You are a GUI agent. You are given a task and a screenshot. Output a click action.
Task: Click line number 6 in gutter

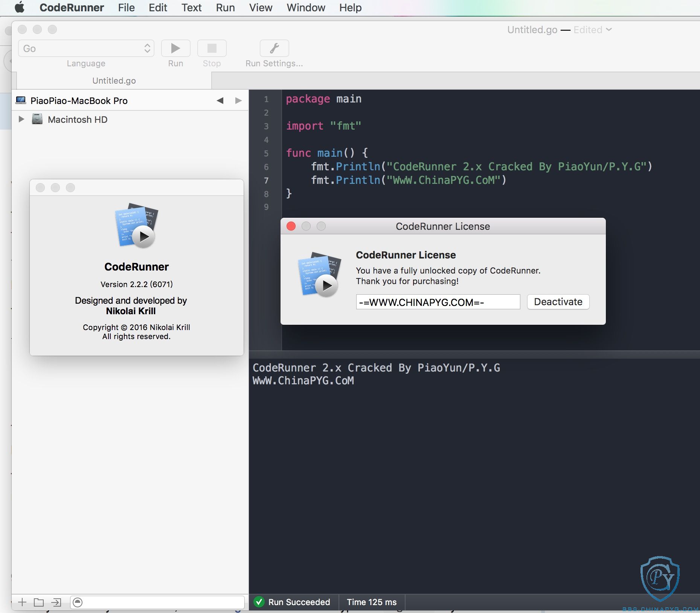point(266,167)
